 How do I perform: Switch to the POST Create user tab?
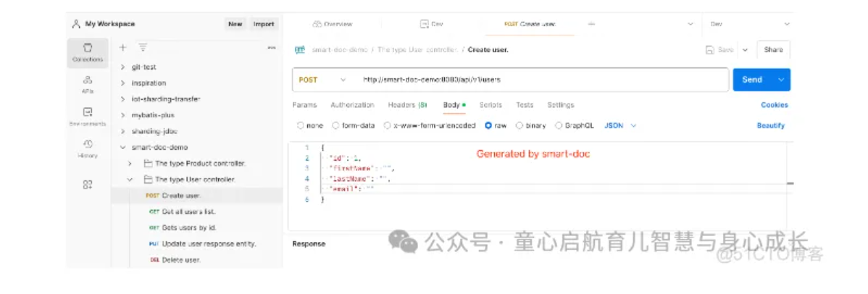530,25
